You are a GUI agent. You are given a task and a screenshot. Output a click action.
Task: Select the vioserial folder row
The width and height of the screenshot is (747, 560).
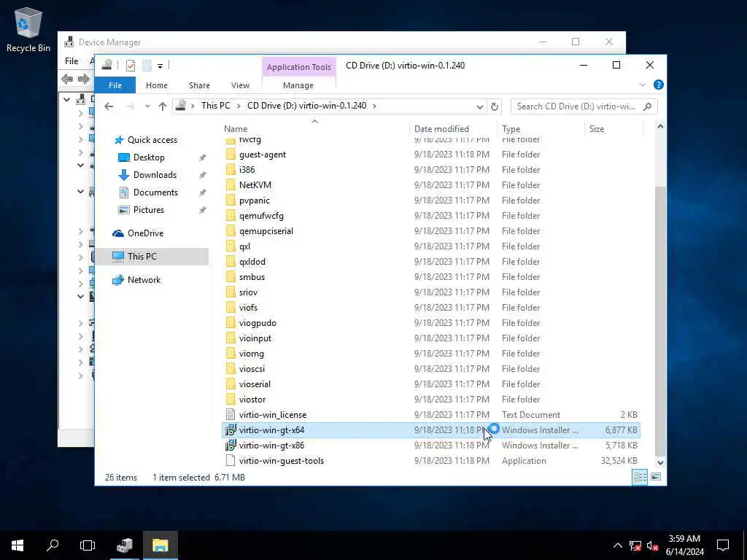431,384
